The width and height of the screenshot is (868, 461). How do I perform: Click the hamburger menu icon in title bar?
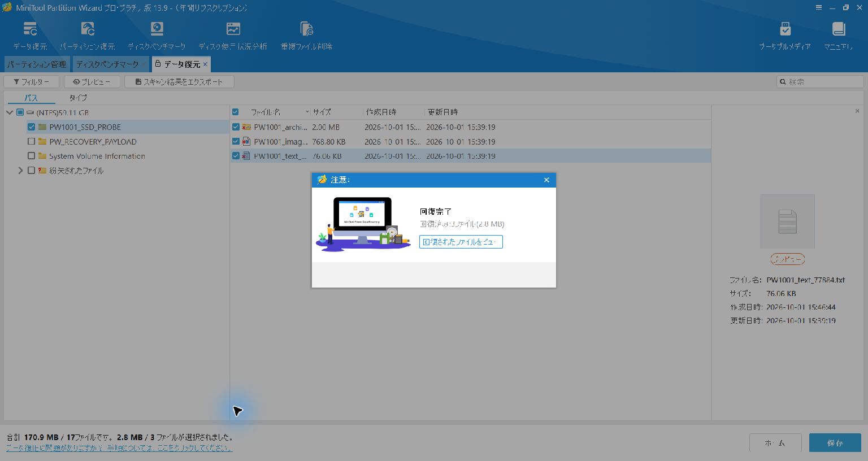click(819, 7)
